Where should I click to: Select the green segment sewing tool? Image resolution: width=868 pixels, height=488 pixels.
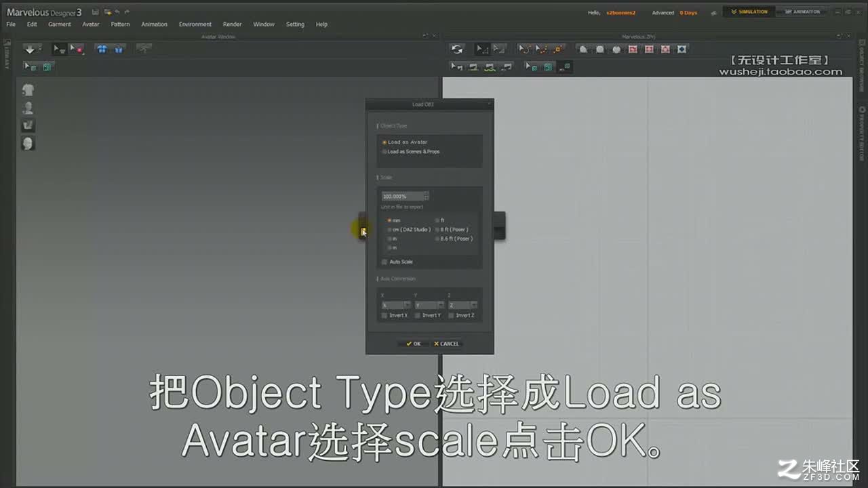click(x=473, y=66)
